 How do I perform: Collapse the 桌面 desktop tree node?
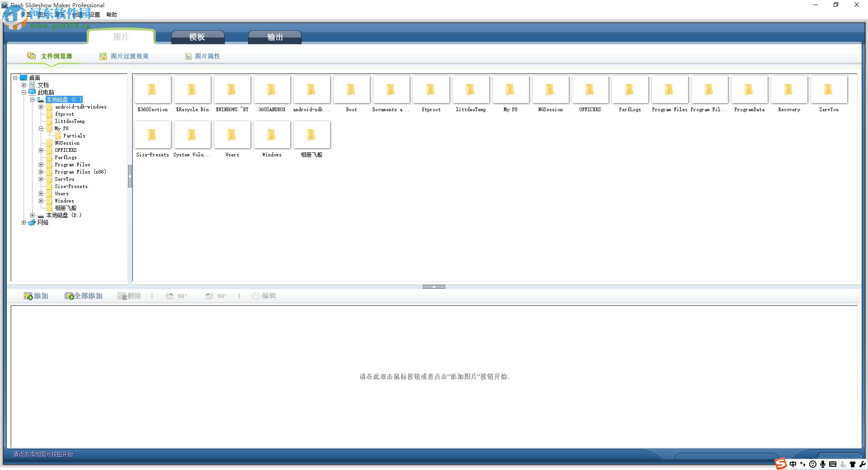click(x=15, y=78)
